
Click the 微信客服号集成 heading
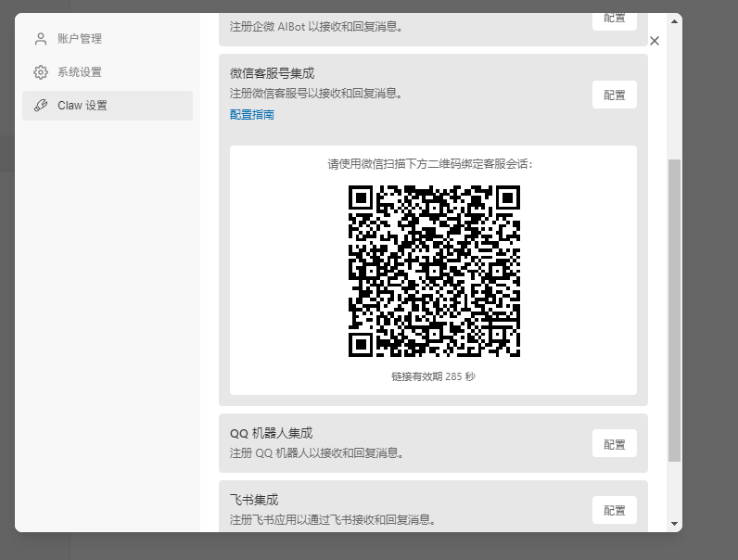coord(272,73)
